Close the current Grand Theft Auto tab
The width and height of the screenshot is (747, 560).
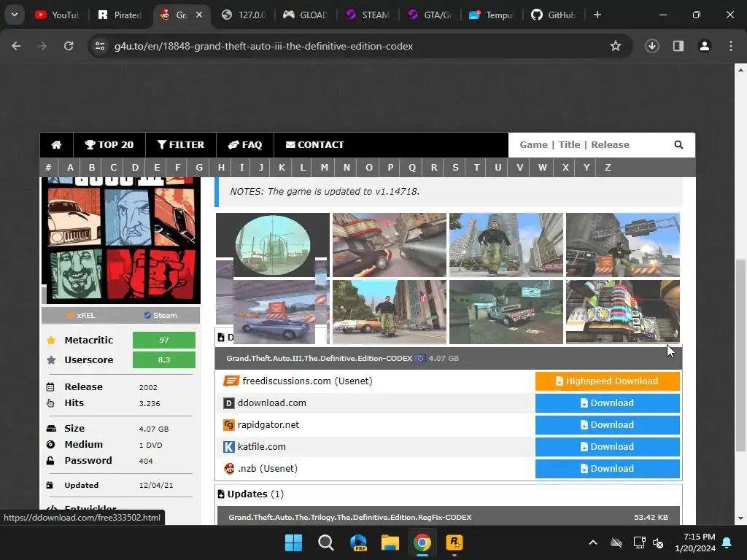point(199,15)
